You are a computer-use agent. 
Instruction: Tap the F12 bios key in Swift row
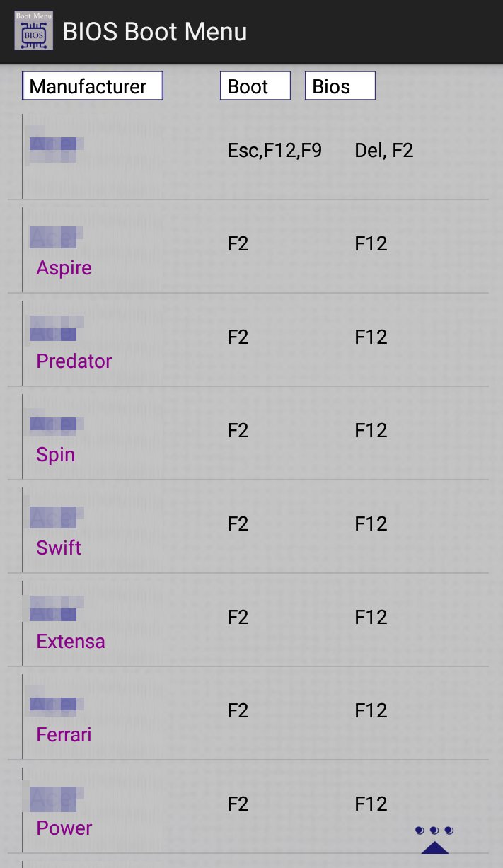pos(371,524)
